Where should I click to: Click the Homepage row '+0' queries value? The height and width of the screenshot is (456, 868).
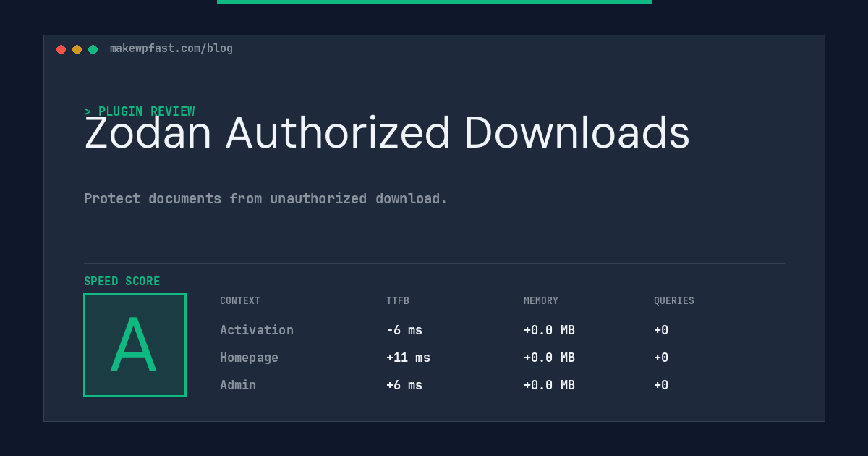661,358
